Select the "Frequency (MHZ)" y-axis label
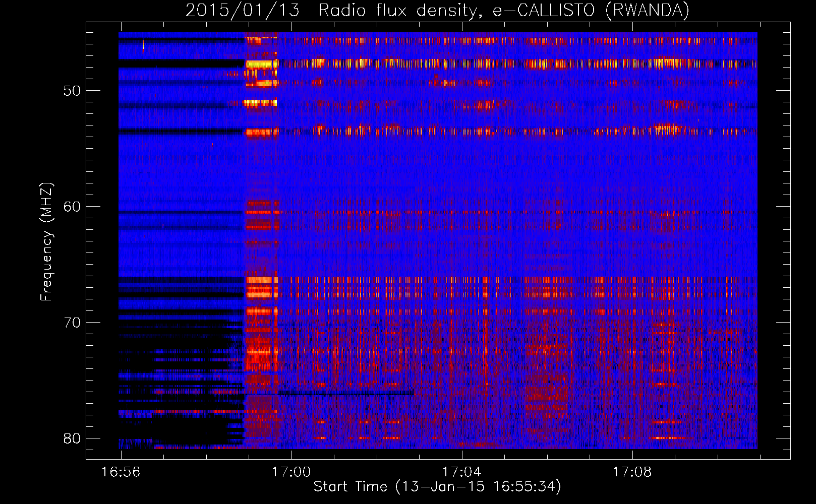816x504 pixels. 46,242
